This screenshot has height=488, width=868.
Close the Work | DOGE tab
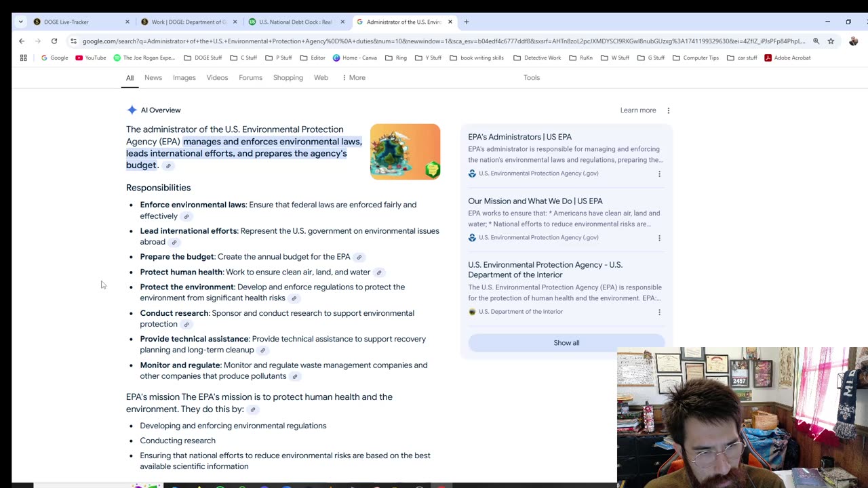click(235, 22)
